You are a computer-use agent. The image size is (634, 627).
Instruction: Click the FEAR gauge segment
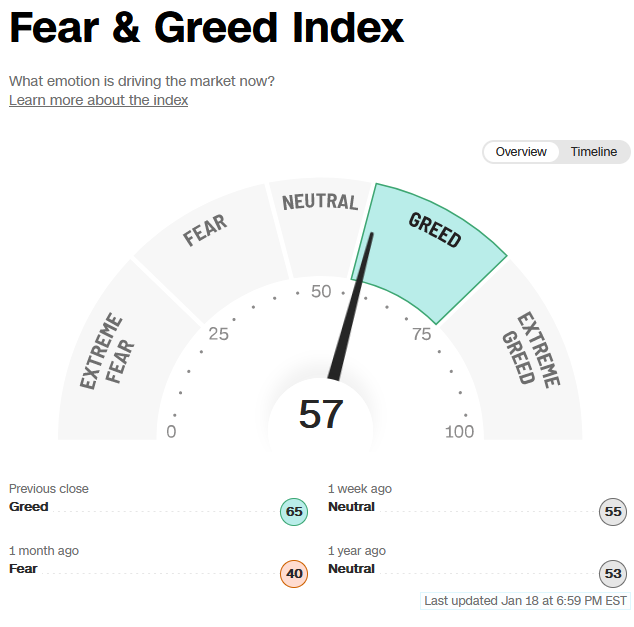click(x=214, y=253)
